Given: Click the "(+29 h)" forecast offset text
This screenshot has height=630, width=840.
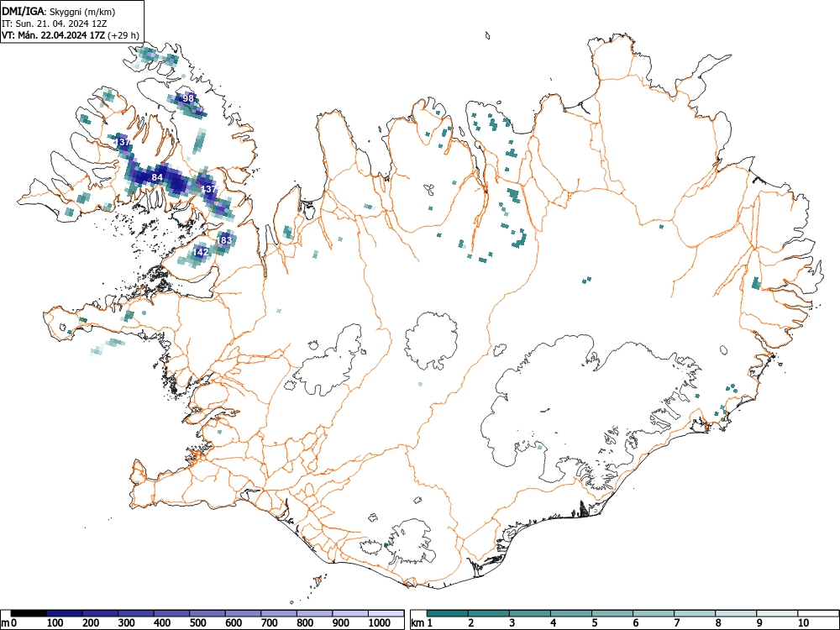Looking at the screenshot, I should click(123, 35).
